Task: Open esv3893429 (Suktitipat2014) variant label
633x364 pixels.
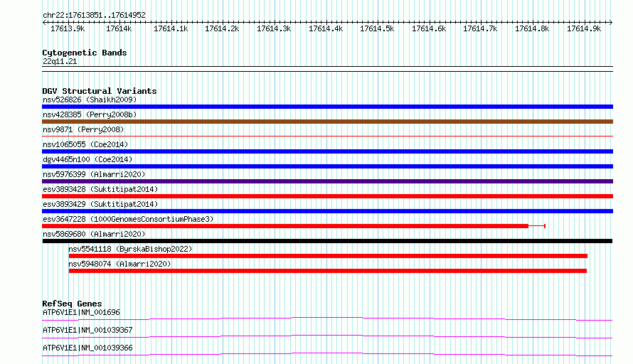Action: pos(100,204)
